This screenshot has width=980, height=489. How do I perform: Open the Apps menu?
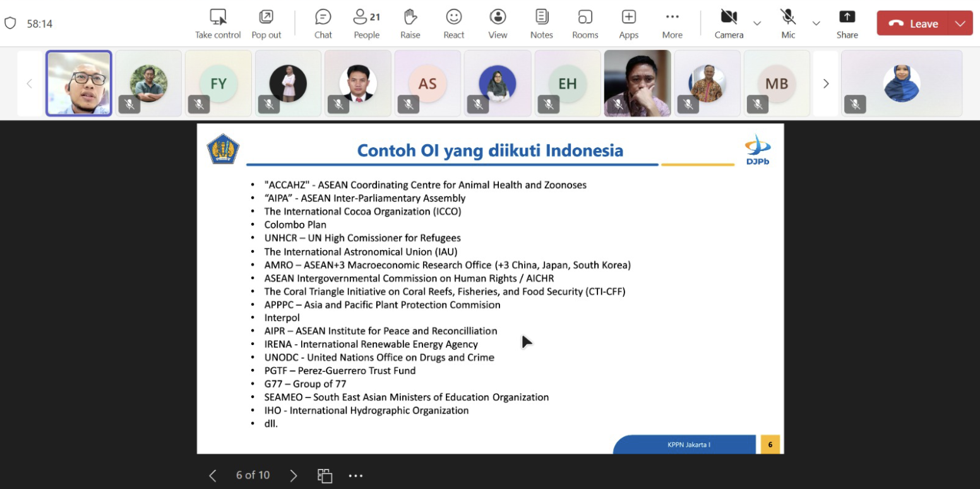[x=628, y=23]
